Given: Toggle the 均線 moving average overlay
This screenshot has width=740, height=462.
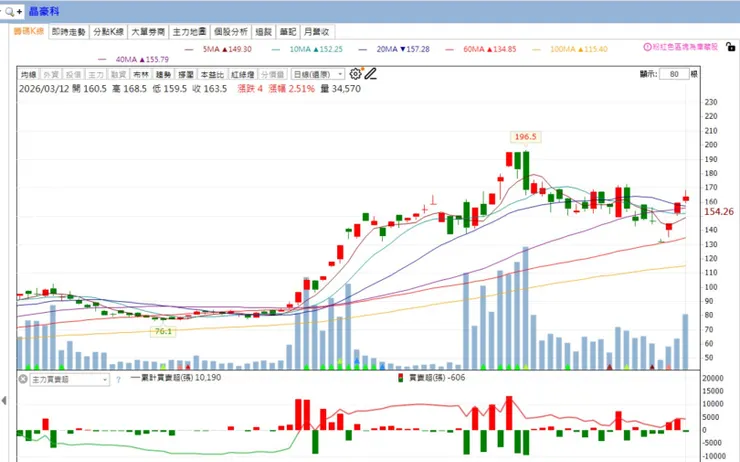Looking at the screenshot, I should point(28,75).
